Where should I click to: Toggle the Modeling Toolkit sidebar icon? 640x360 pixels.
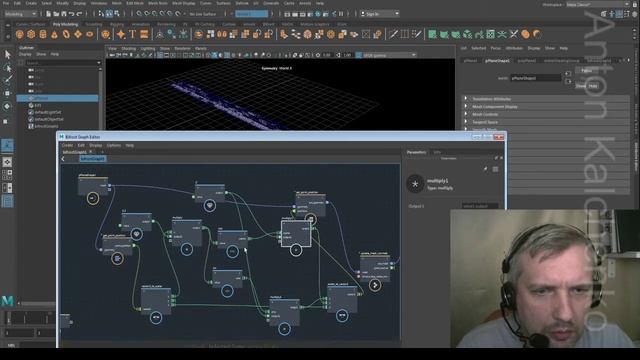(x=604, y=14)
